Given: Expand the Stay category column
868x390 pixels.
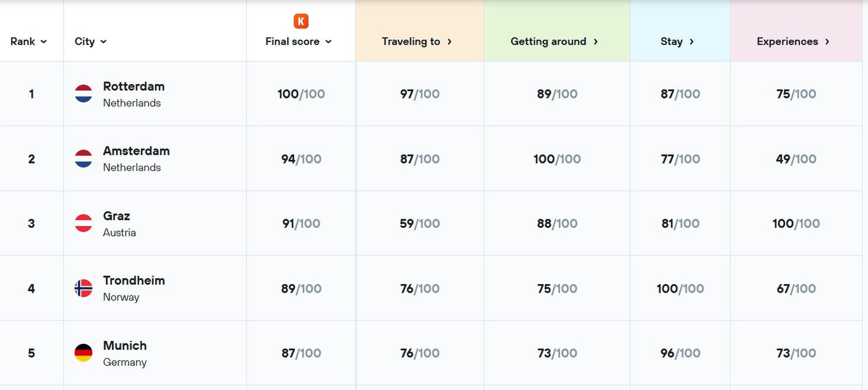Looking at the screenshot, I should click(677, 41).
